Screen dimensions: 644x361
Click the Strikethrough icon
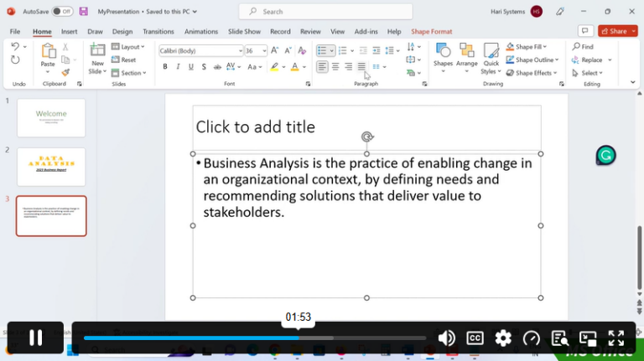[217, 67]
